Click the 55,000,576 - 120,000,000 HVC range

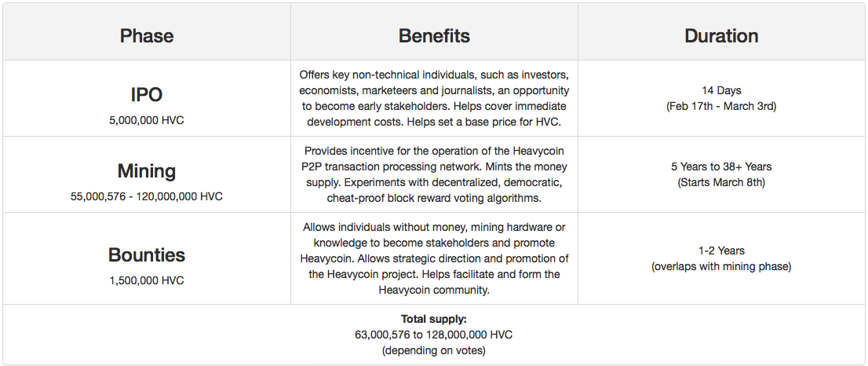point(147,196)
